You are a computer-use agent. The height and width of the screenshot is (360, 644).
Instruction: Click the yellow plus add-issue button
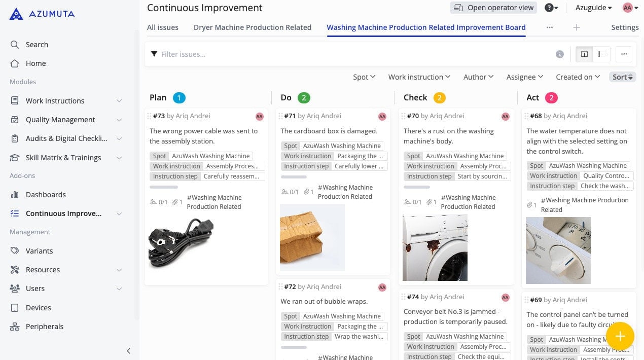tap(620, 336)
